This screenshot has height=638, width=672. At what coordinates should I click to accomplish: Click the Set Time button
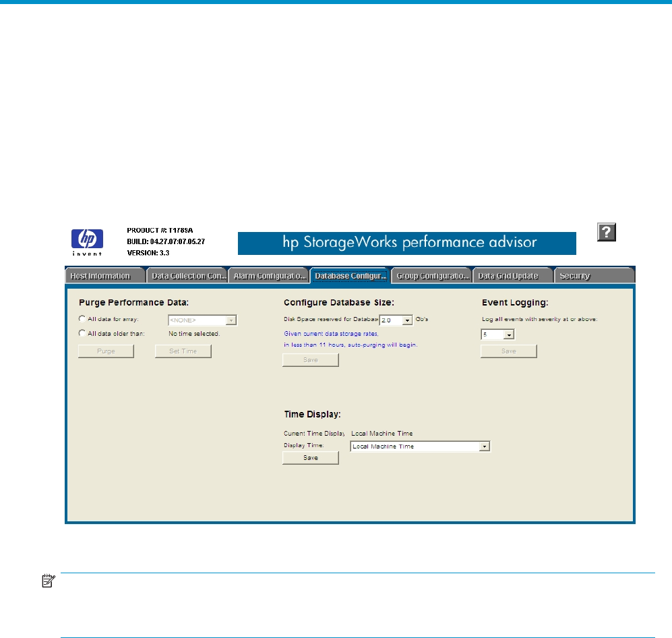[x=183, y=351]
